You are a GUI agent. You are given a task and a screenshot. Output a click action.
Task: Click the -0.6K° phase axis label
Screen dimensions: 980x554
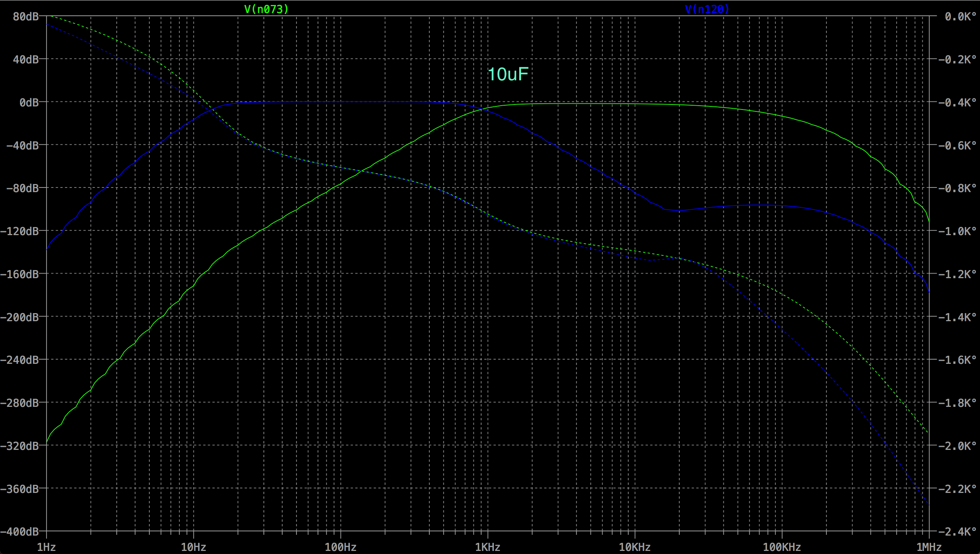tap(957, 146)
